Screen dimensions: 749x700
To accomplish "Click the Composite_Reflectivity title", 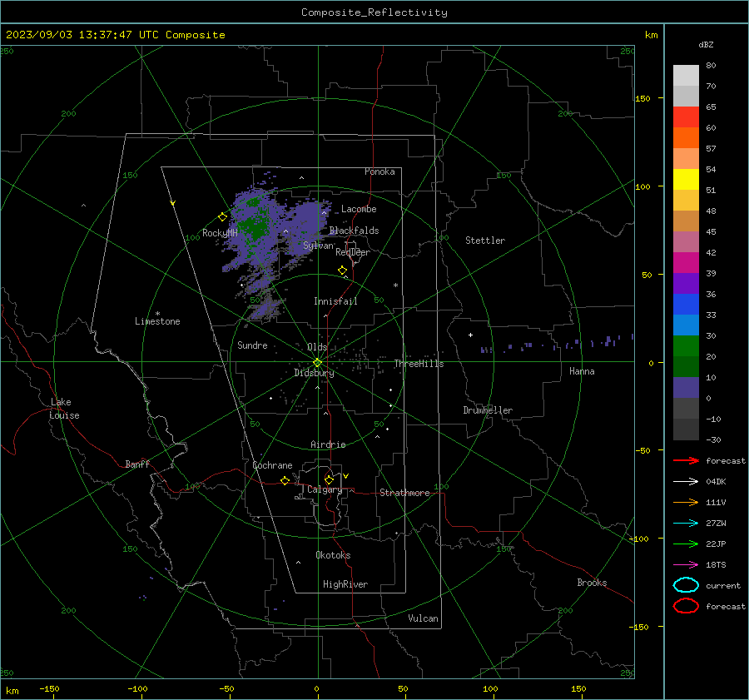I will 374,12.
